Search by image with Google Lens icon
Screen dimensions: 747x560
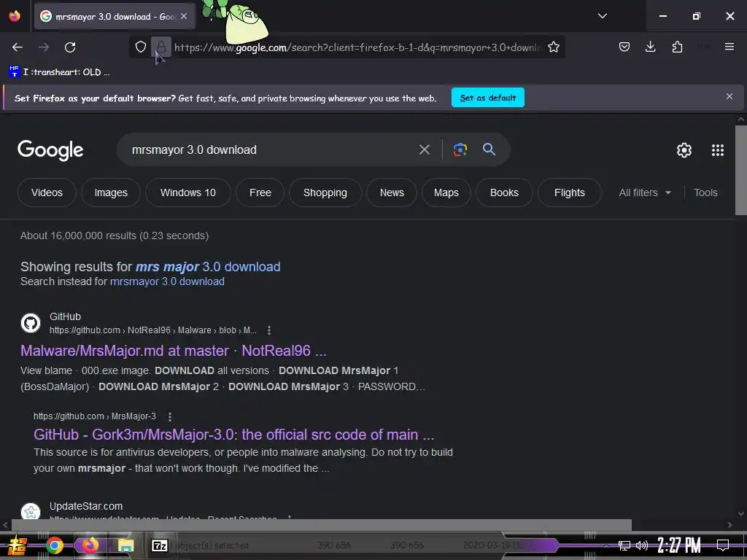[x=460, y=149]
